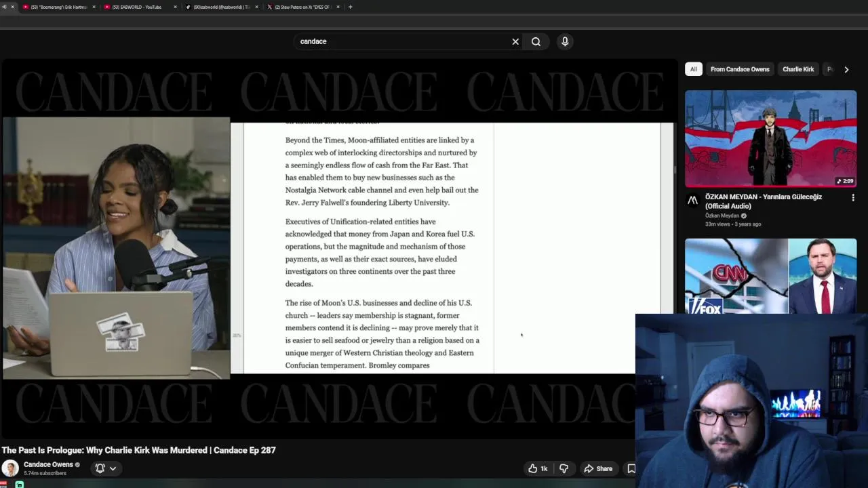868x488 pixels.
Task: Open Özkan Meydan channel icon
Action: pos(692,200)
